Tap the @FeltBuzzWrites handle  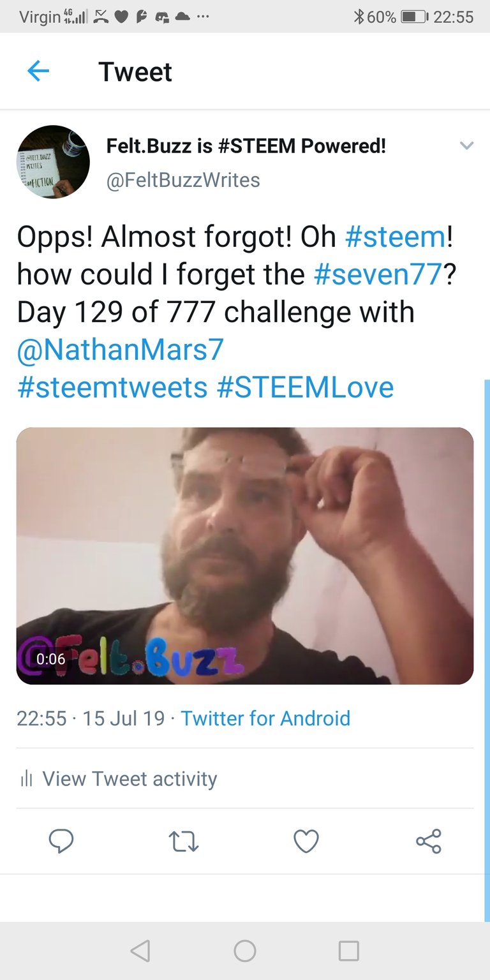[x=183, y=180]
